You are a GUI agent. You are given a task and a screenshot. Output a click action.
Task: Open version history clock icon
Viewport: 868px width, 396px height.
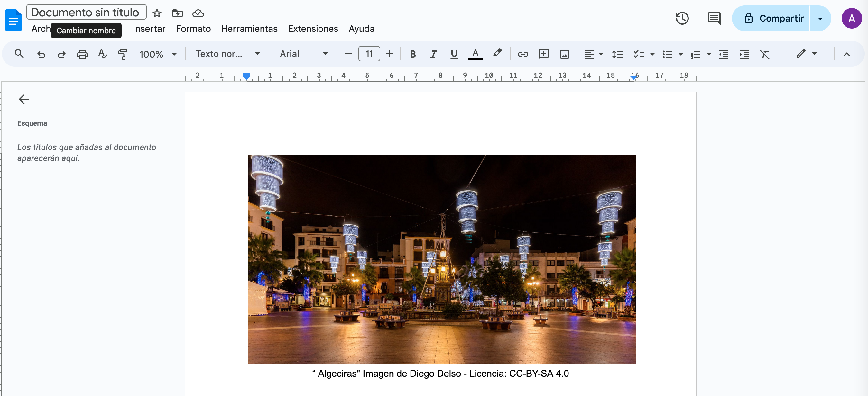(x=682, y=18)
